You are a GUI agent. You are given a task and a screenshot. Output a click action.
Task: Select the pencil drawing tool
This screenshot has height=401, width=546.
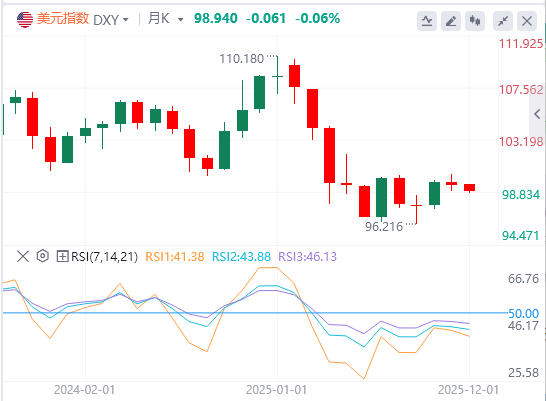451,21
